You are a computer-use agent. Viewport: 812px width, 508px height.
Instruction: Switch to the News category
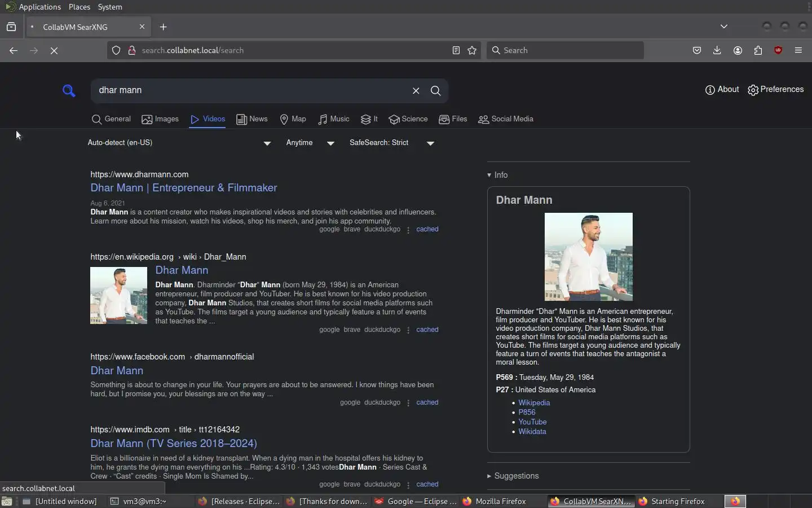coord(252,119)
